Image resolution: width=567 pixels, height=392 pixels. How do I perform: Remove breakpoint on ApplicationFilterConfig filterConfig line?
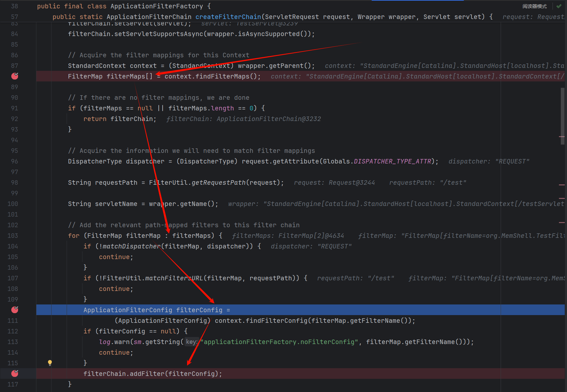point(15,310)
